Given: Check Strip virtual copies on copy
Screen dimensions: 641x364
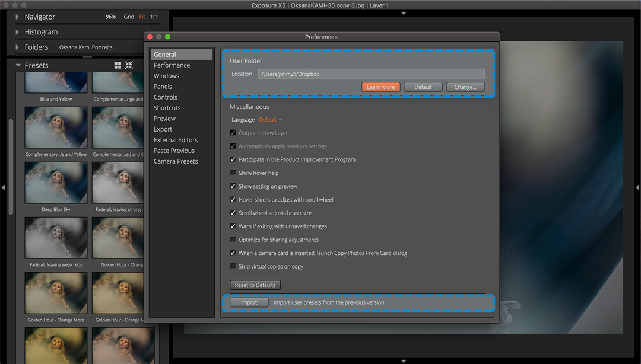Looking at the screenshot, I should (x=233, y=266).
